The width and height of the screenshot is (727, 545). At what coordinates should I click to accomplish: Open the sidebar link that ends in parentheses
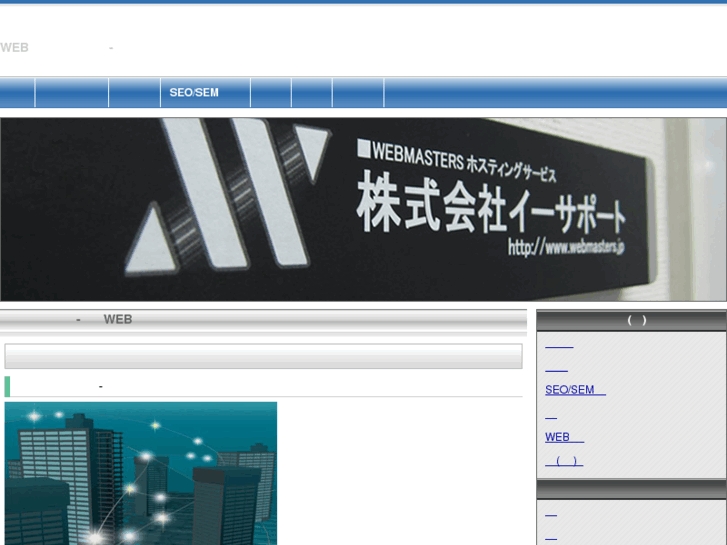(564, 461)
